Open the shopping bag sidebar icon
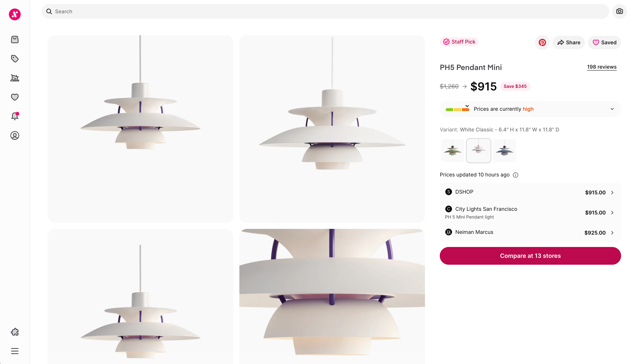The height and width of the screenshot is (364, 637). tap(15, 40)
